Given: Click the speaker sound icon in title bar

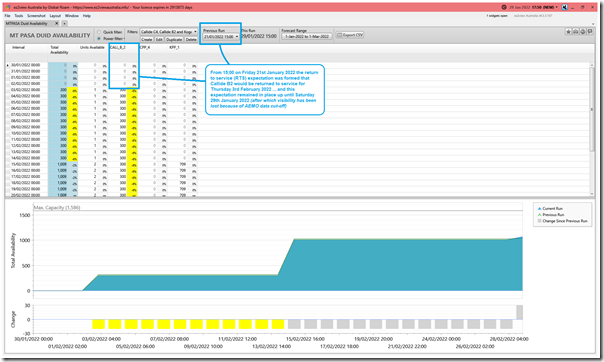Looking at the screenshot, I should tap(564, 7).
